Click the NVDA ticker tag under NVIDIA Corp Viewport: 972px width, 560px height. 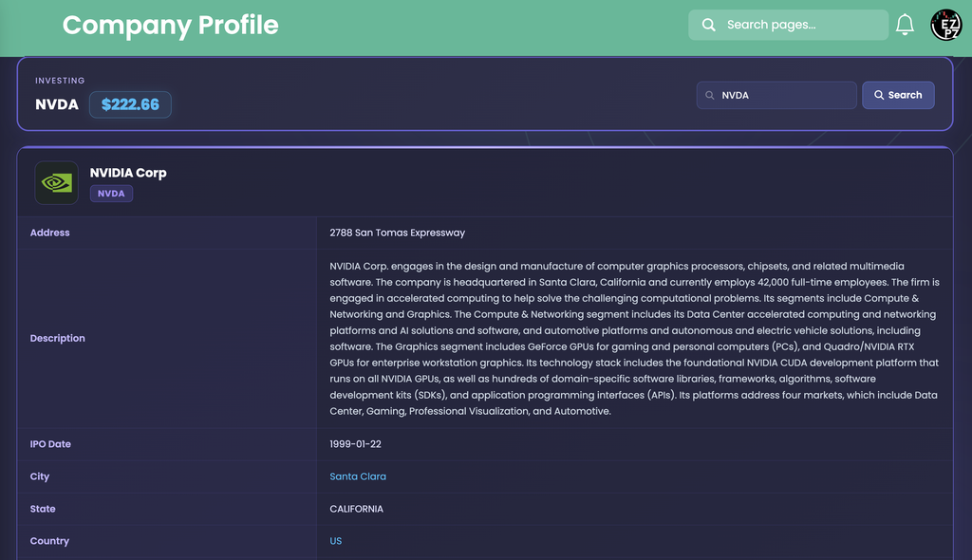[x=112, y=194]
